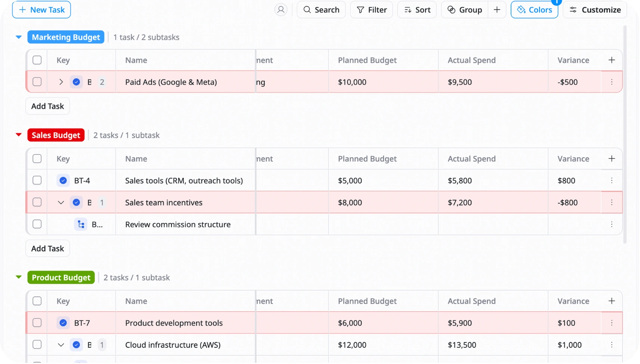The height and width of the screenshot is (364, 640).
Task: Click the plus icon next to Group
Action: (497, 10)
